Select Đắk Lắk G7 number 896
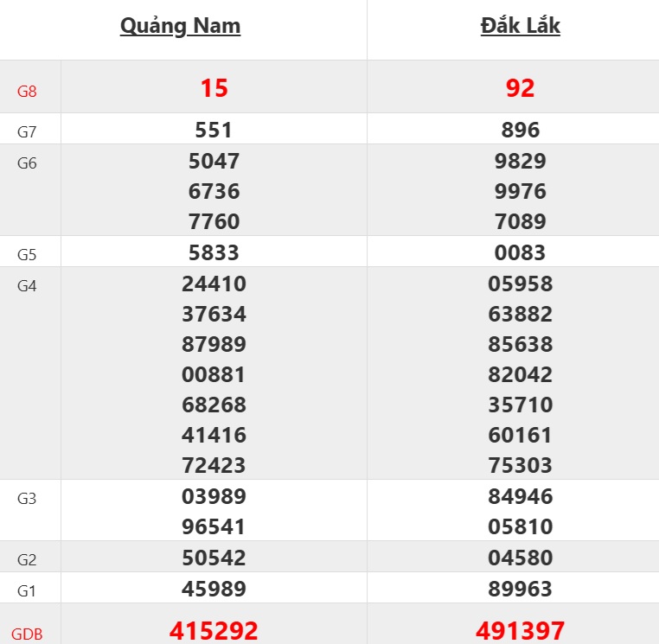 click(520, 131)
